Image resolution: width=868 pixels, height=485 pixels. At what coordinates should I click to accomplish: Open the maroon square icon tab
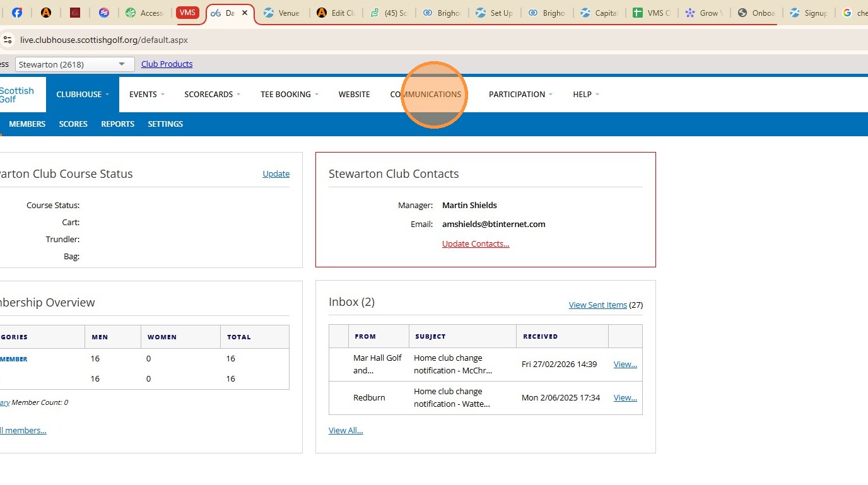click(x=75, y=13)
